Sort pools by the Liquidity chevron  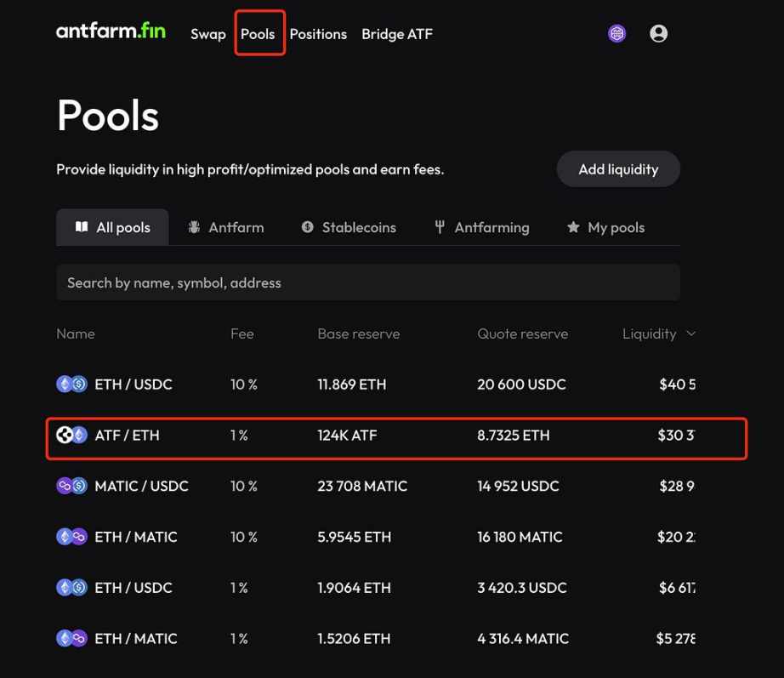click(690, 333)
